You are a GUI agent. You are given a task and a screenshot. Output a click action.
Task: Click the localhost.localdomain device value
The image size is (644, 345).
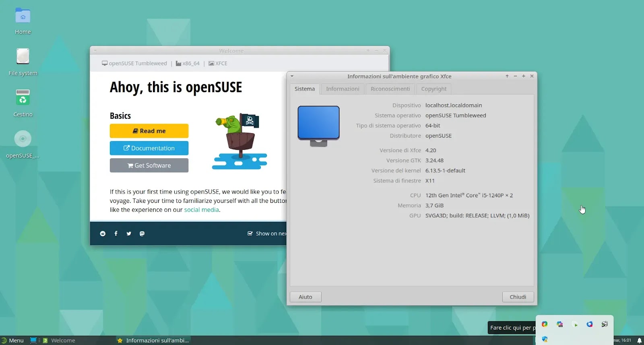pyautogui.click(x=454, y=105)
